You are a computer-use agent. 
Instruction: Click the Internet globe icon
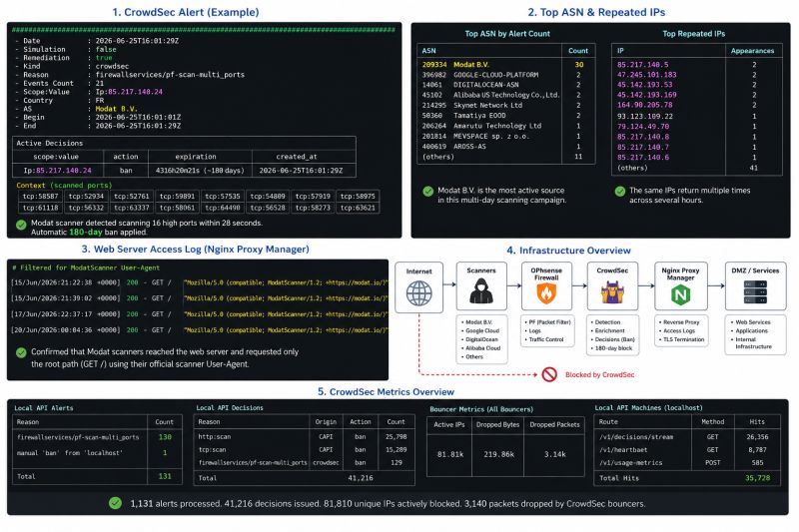418,293
